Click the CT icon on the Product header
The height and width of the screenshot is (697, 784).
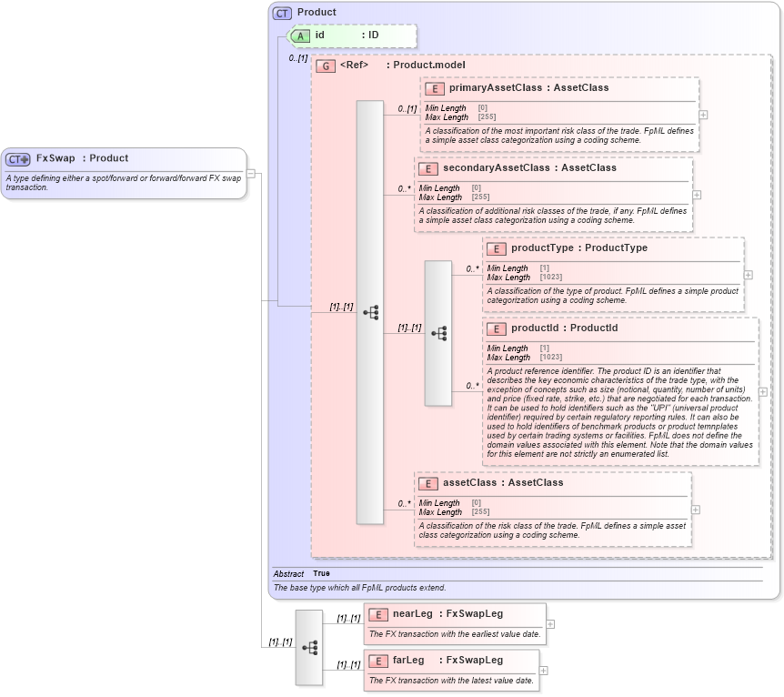[282, 12]
